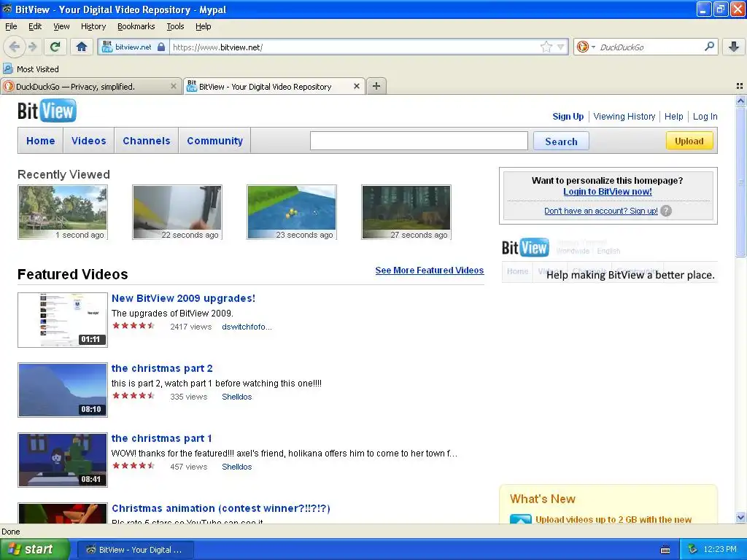This screenshot has height=560, width=747.
Task: Click the question mark help icon beside Sign up
Action: (x=666, y=211)
